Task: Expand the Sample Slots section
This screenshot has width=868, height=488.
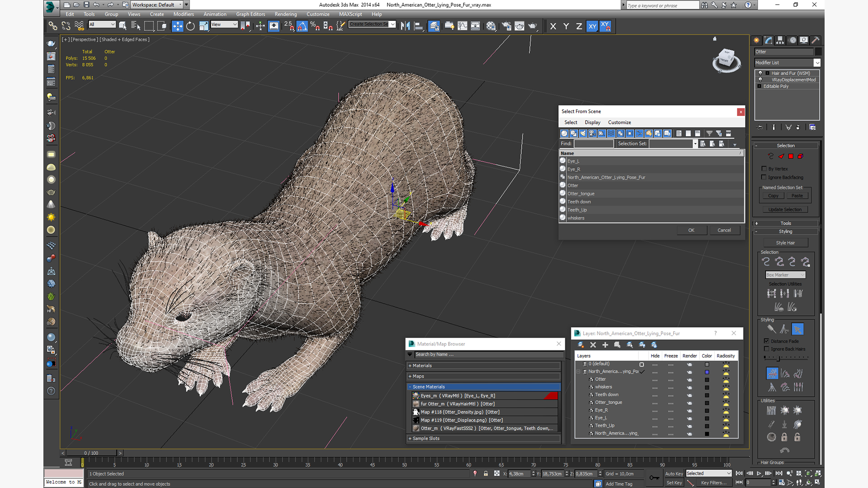Action: [484, 438]
